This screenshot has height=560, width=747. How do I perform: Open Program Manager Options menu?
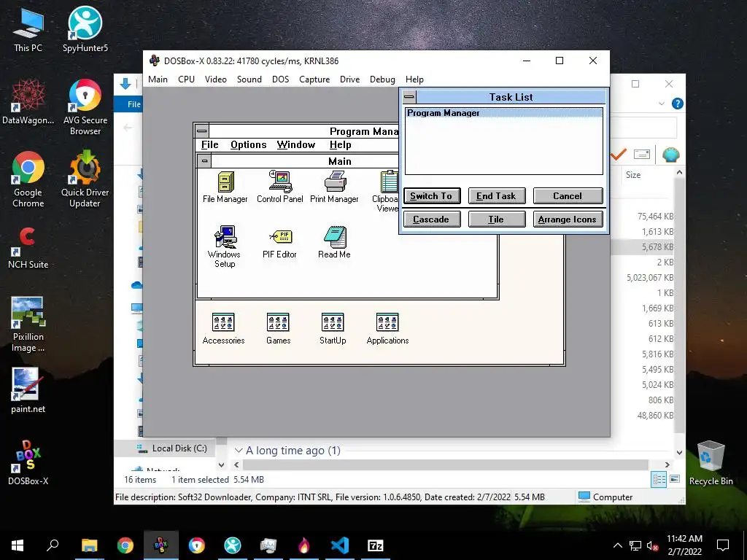pyautogui.click(x=248, y=145)
